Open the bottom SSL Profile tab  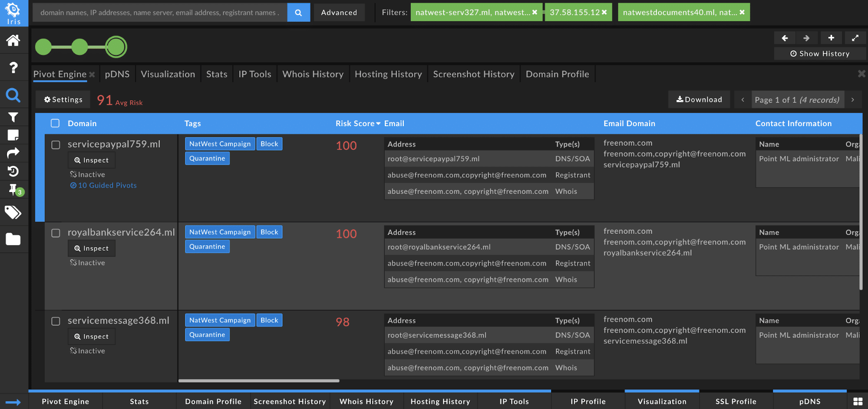pyautogui.click(x=736, y=401)
